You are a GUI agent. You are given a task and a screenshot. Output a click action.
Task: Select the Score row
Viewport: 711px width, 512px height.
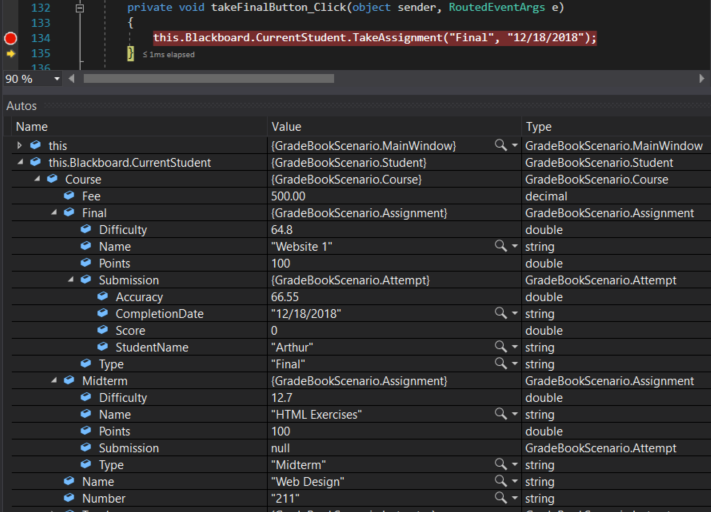click(361, 330)
